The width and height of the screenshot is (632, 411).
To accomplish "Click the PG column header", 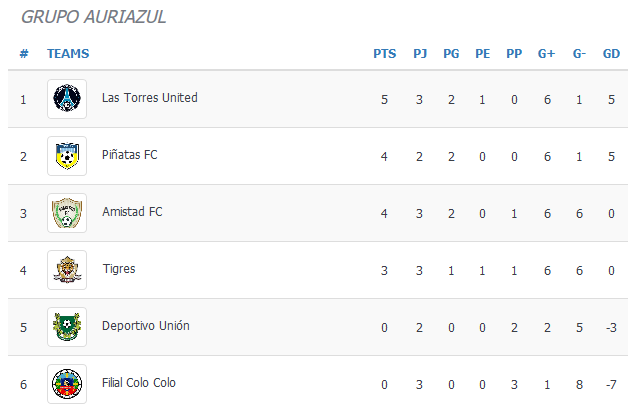I will click(x=451, y=54).
